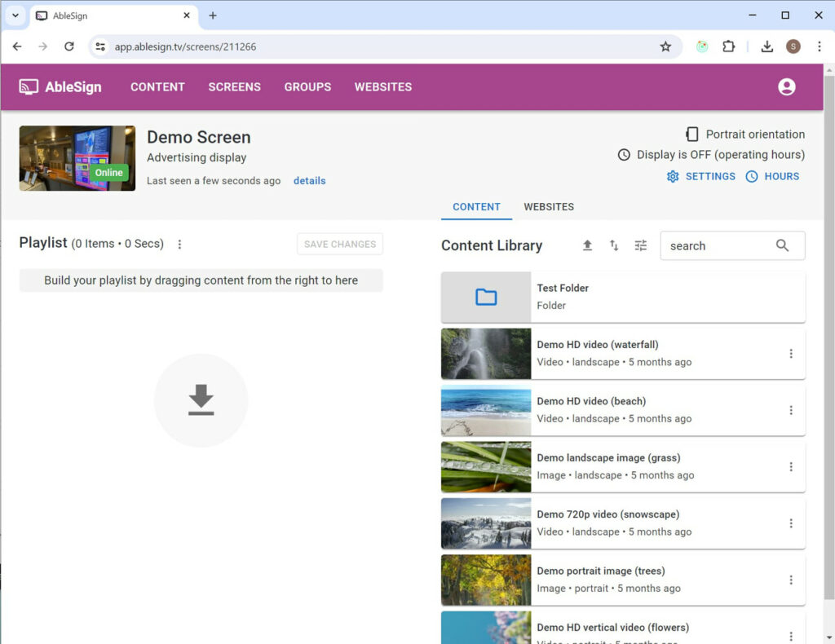835x644 pixels.
Task: Select the Test Folder thumbnail
Action: tap(485, 297)
